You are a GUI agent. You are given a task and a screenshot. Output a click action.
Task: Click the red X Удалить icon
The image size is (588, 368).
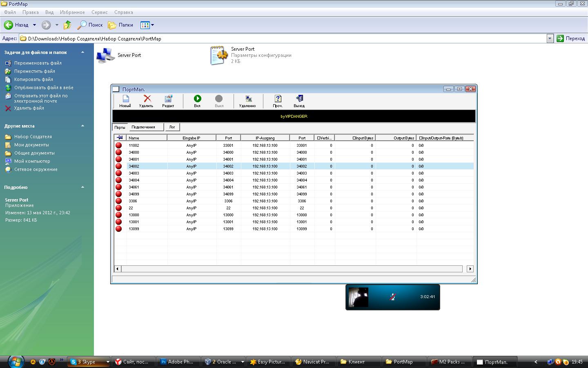pos(147,99)
